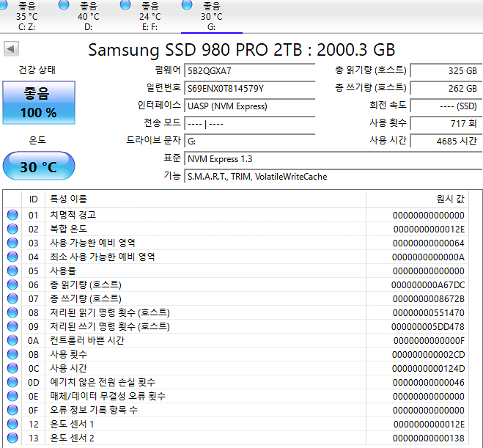The image size is (483, 448).
Task: Select the transfer mode field ---- | ----
Action: pyautogui.click(x=249, y=124)
